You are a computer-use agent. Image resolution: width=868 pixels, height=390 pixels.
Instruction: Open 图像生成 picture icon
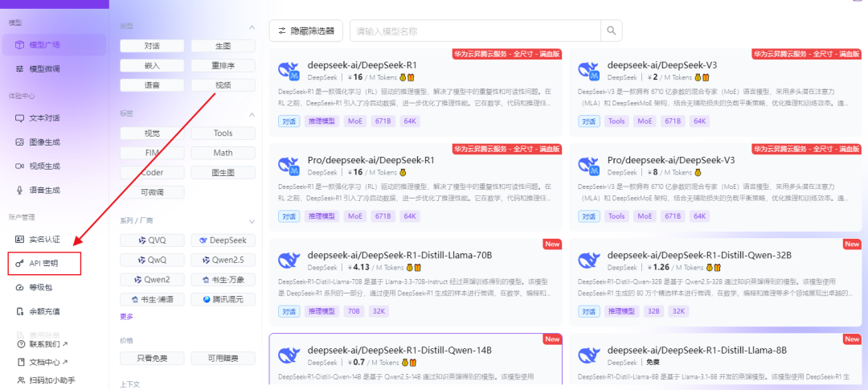tap(20, 142)
